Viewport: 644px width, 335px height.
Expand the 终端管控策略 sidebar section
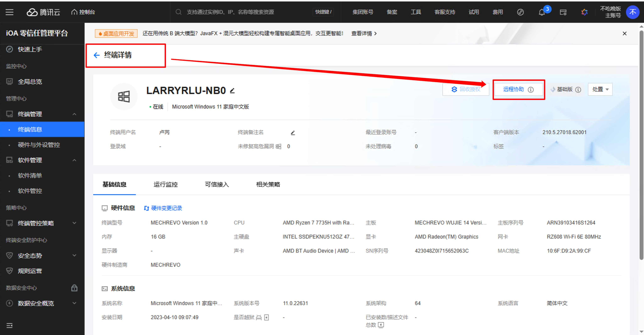click(74, 223)
